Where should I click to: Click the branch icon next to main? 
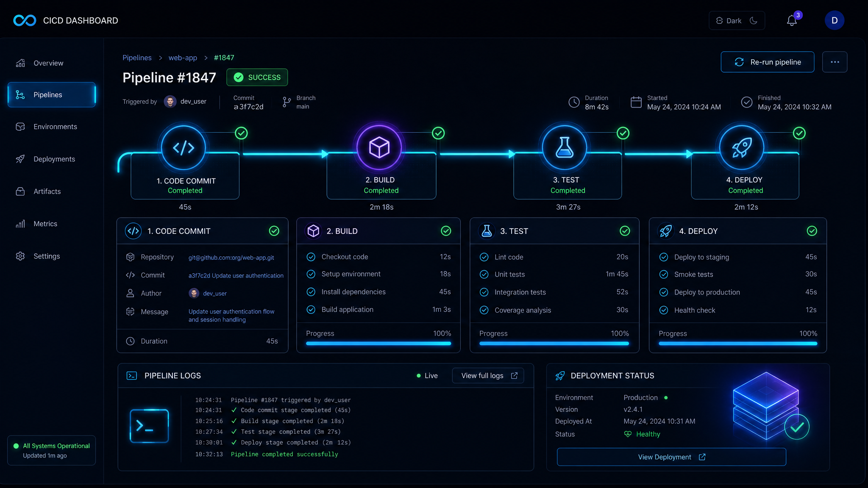[287, 102]
